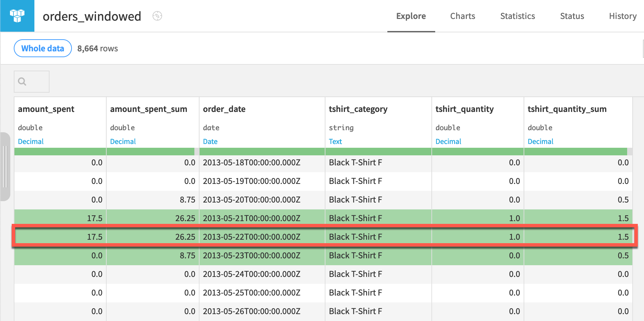The image size is (644, 321).
Task: Return to the Explore tab
Action: click(411, 16)
